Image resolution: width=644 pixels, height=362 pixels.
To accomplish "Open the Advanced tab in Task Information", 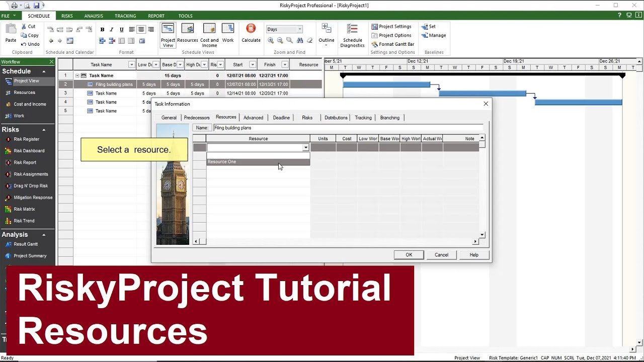I will (253, 118).
